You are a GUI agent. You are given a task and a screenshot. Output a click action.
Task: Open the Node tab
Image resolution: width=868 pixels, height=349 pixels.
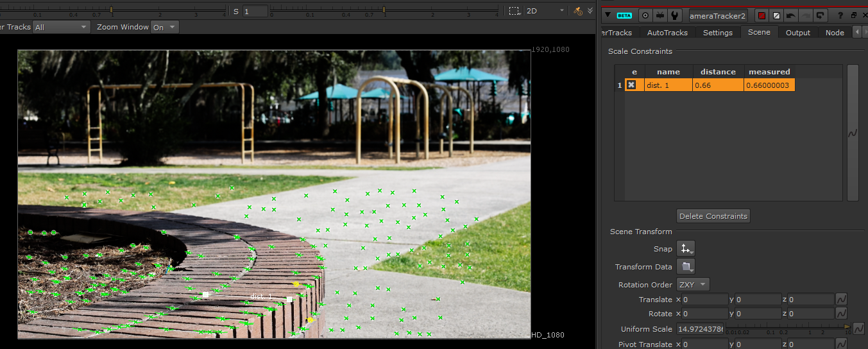tap(835, 33)
